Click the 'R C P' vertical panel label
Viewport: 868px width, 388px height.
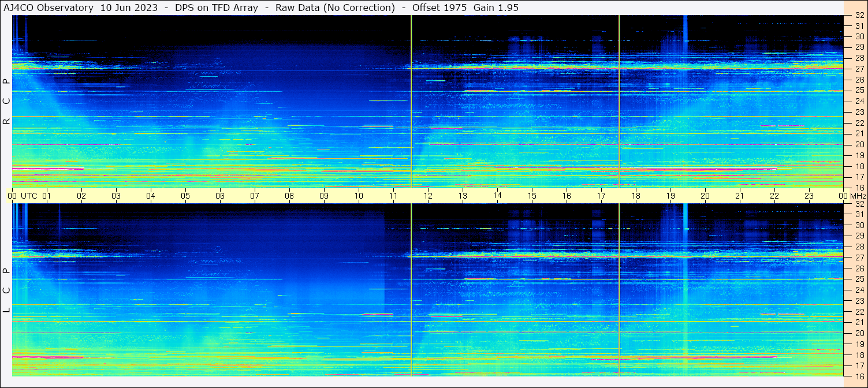point(7,101)
